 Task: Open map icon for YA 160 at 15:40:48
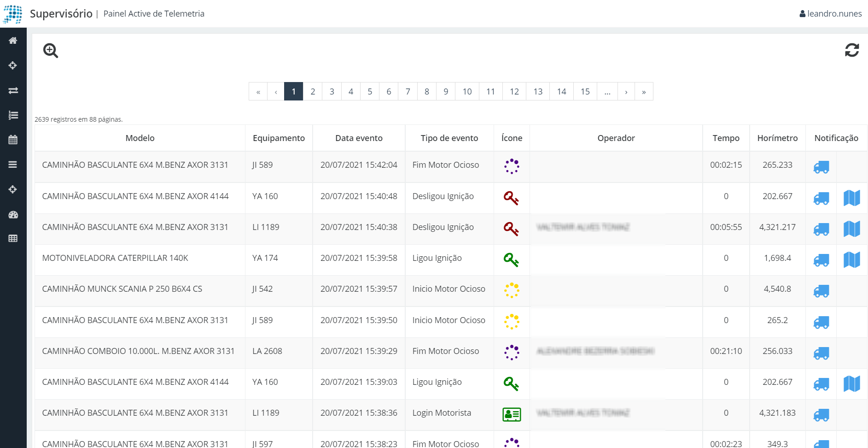(x=852, y=198)
